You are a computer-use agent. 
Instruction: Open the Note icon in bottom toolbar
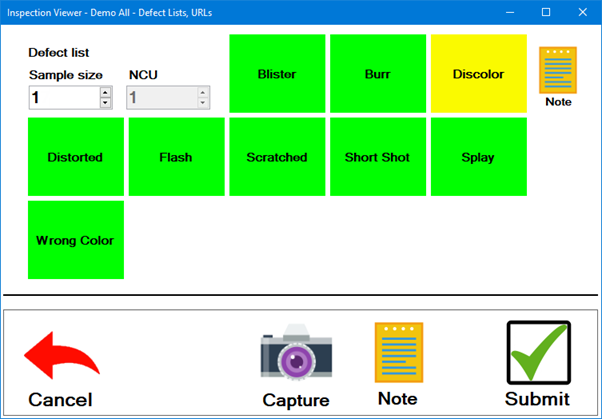point(398,352)
